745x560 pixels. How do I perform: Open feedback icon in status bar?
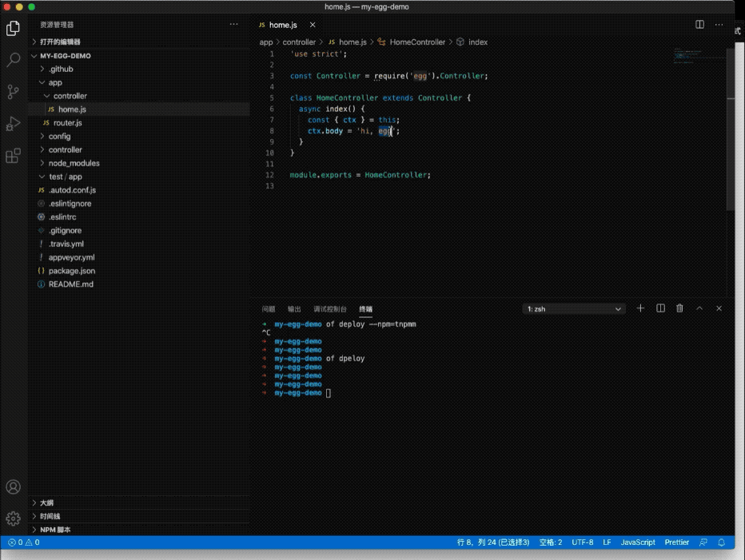[x=703, y=542]
